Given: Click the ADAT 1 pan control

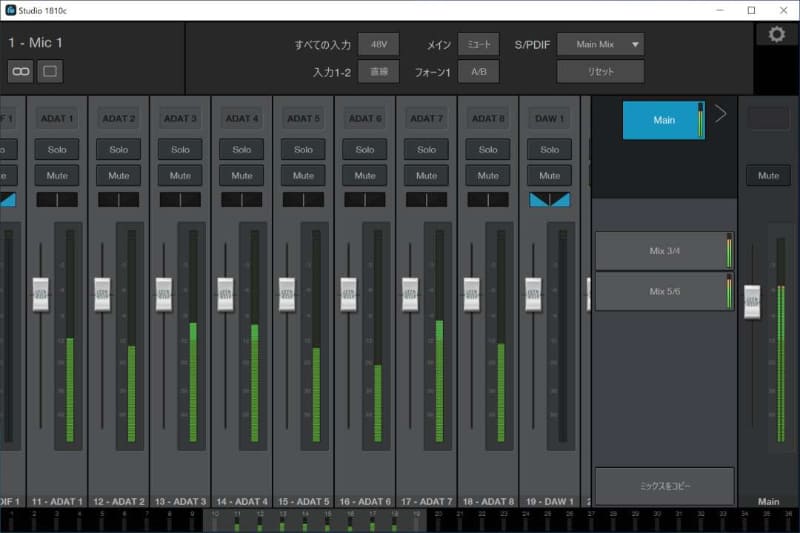Looking at the screenshot, I should (x=57, y=199).
